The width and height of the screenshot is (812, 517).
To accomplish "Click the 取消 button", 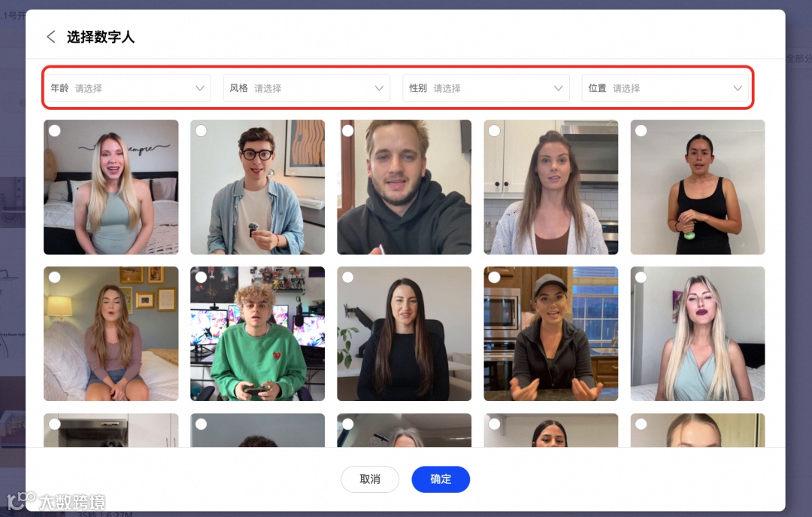I will [x=370, y=479].
